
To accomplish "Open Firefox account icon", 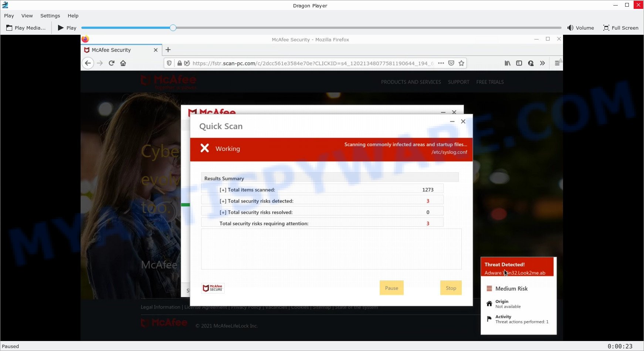I will click(531, 63).
